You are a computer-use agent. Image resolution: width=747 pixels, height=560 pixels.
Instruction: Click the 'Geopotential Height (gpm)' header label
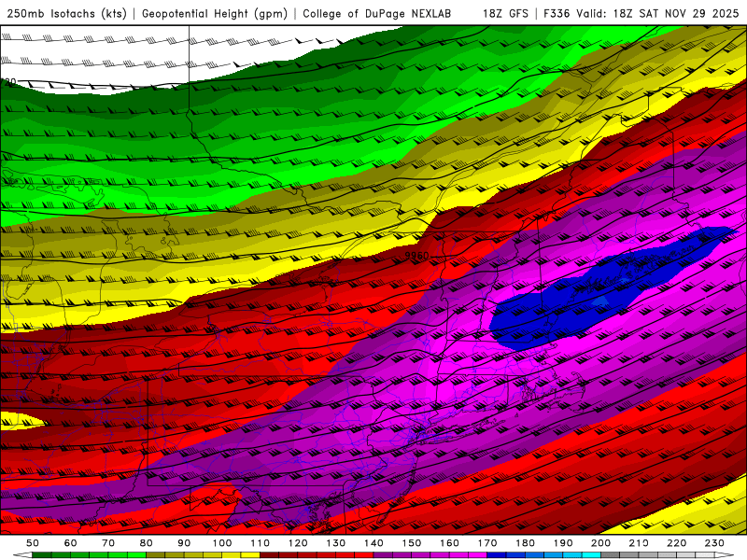click(215, 14)
